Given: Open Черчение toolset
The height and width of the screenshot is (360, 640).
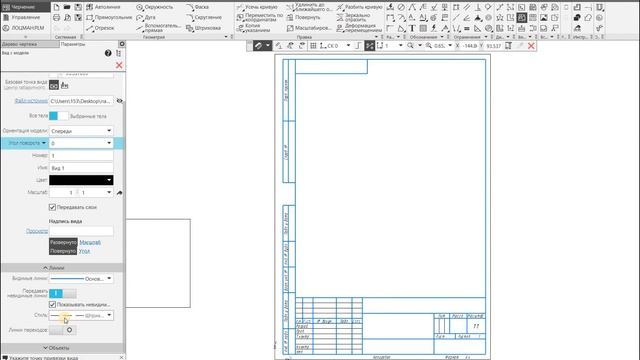Looking at the screenshot, I should click(x=25, y=7).
